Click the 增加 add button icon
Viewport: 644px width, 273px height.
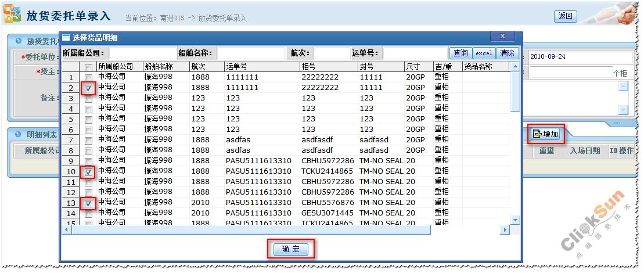click(537, 135)
